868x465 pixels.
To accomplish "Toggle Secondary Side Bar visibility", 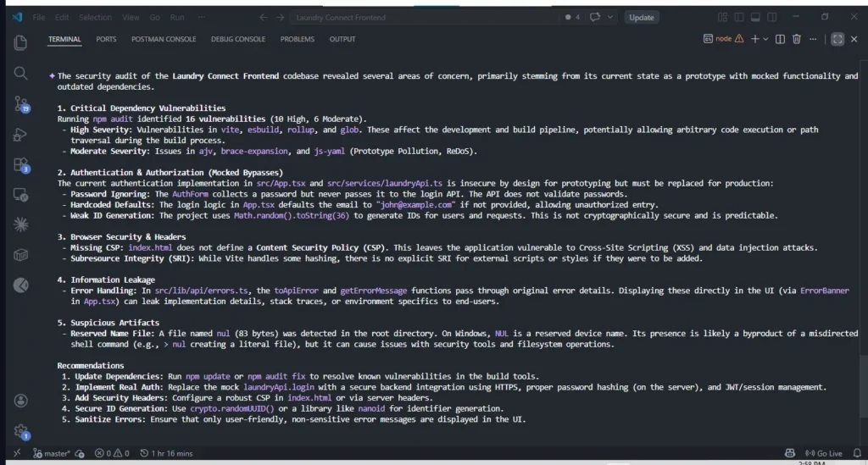I will coord(771,17).
